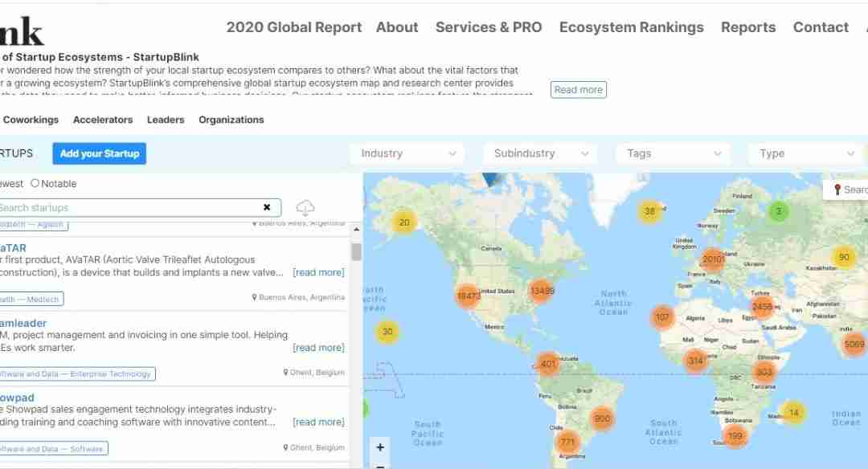This screenshot has height=469, width=868.
Task: Click the Ghent, Belgium location under Teamleader
Action: point(314,372)
